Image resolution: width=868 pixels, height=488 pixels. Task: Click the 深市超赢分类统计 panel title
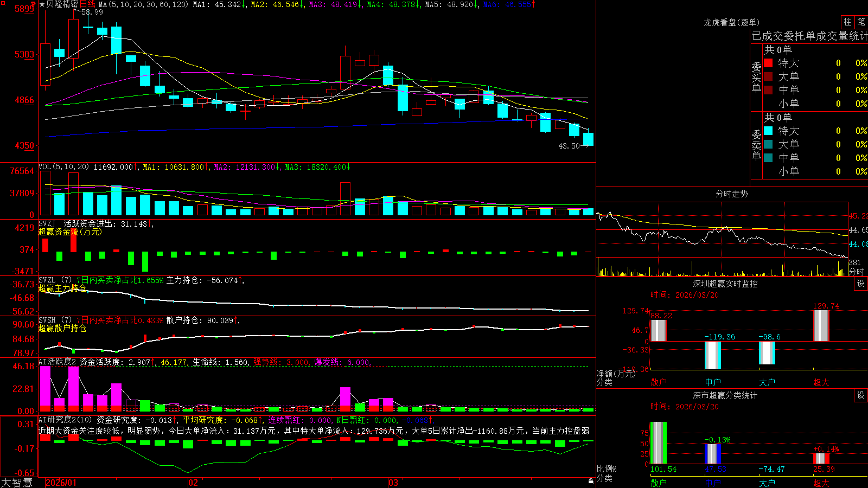(725, 395)
